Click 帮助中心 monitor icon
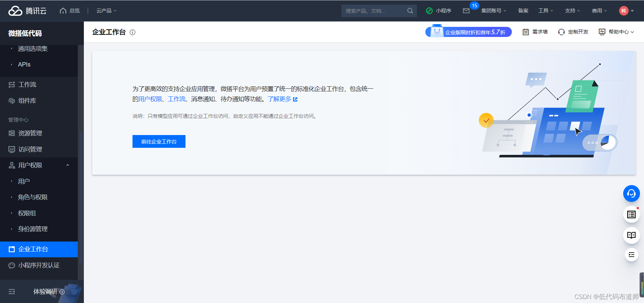Viewport: 644px width, 303px height. [602, 32]
